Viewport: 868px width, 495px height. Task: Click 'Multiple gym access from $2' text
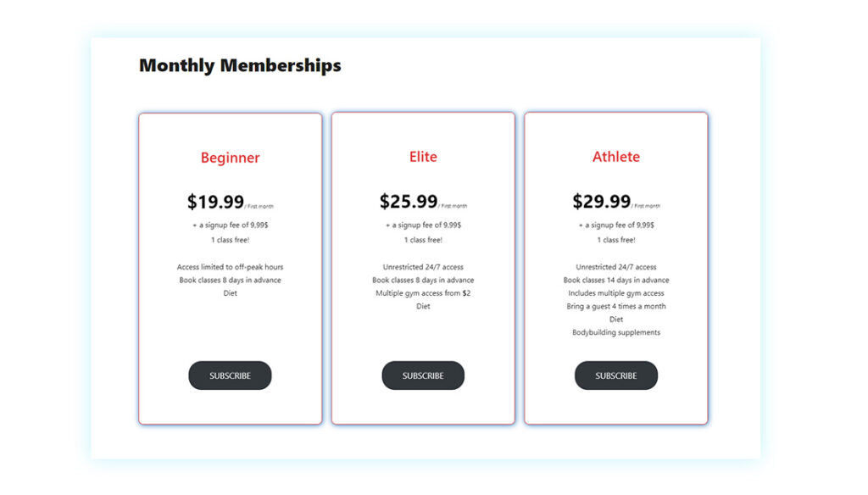click(423, 293)
